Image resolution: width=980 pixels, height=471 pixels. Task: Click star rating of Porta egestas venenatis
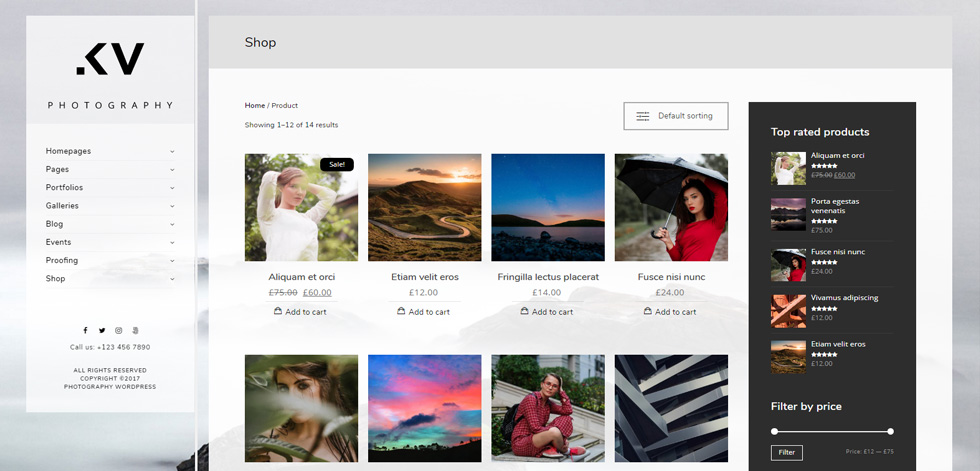824,221
